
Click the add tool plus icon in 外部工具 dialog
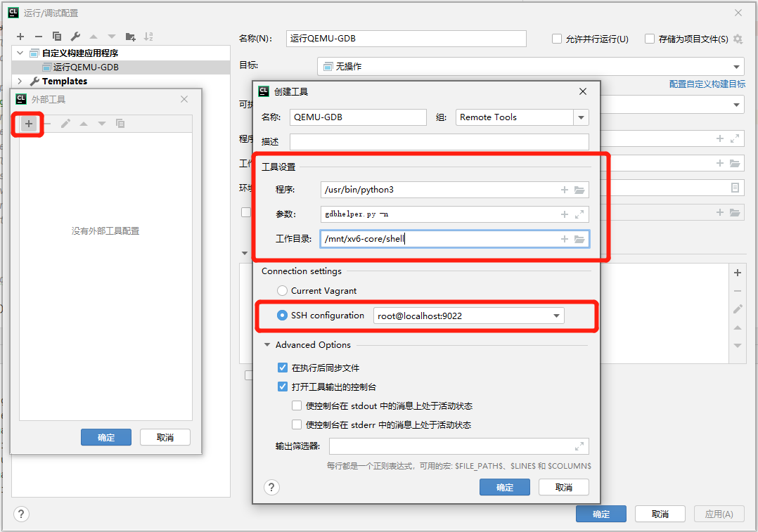pos(29,124)
